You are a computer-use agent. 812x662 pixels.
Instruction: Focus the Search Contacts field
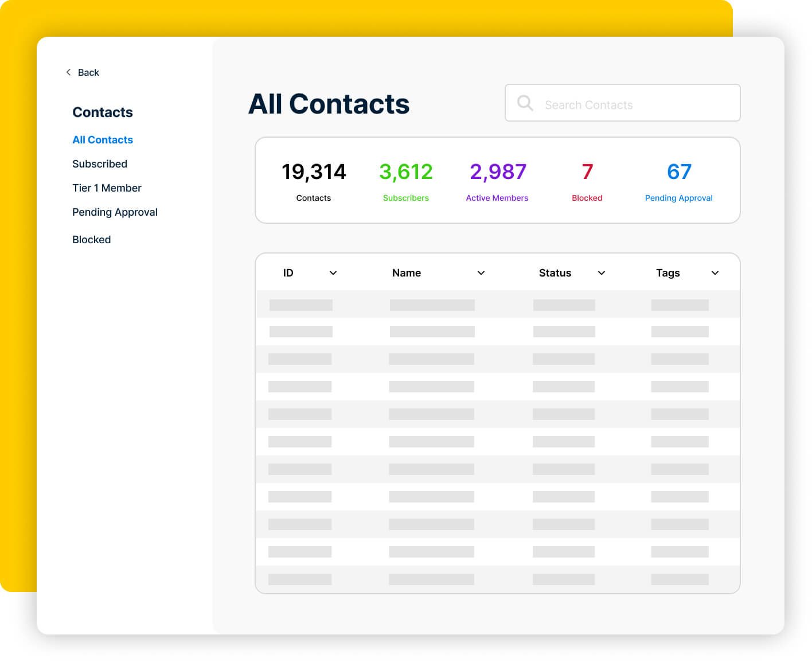(631, 104)
